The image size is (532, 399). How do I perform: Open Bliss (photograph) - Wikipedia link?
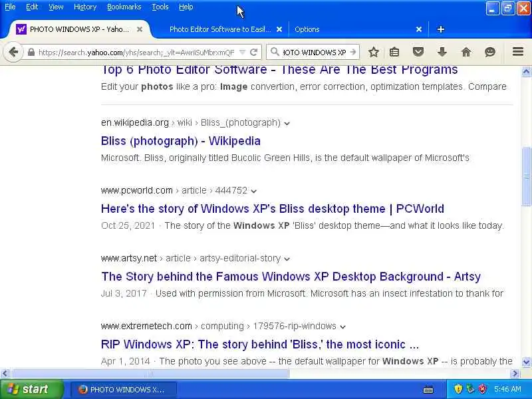(x=181, y=141)
